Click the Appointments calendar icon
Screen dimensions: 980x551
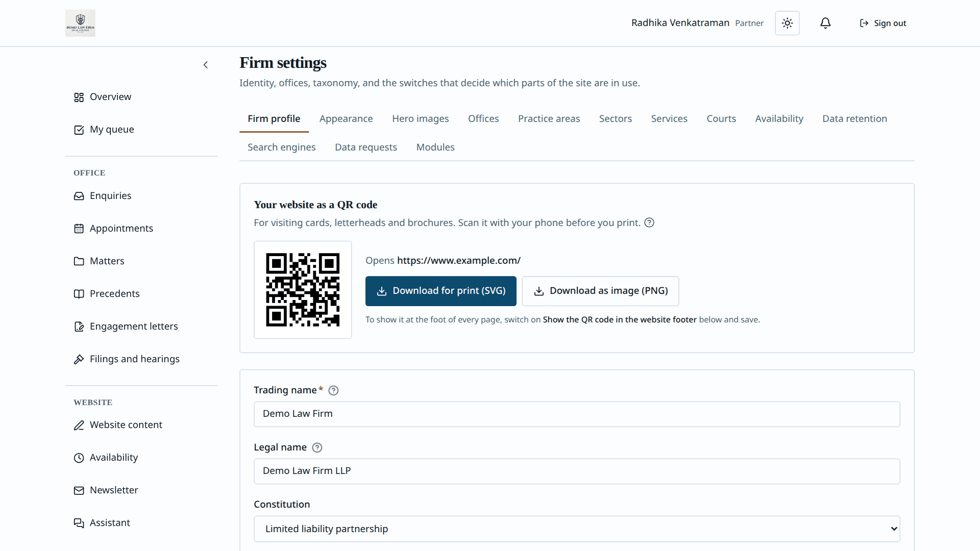[79, 229]
